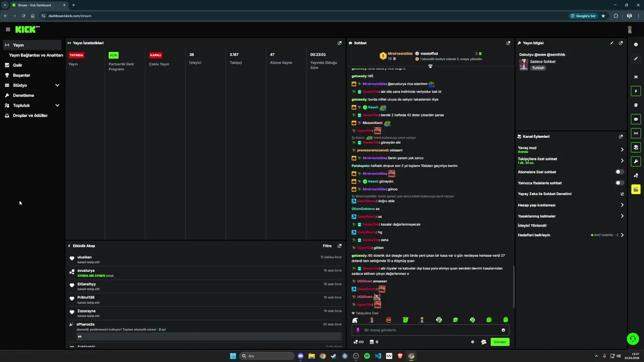The image size is (644, 362).
Task: Click the Turkish language tag
Action: tap(538, 68)
